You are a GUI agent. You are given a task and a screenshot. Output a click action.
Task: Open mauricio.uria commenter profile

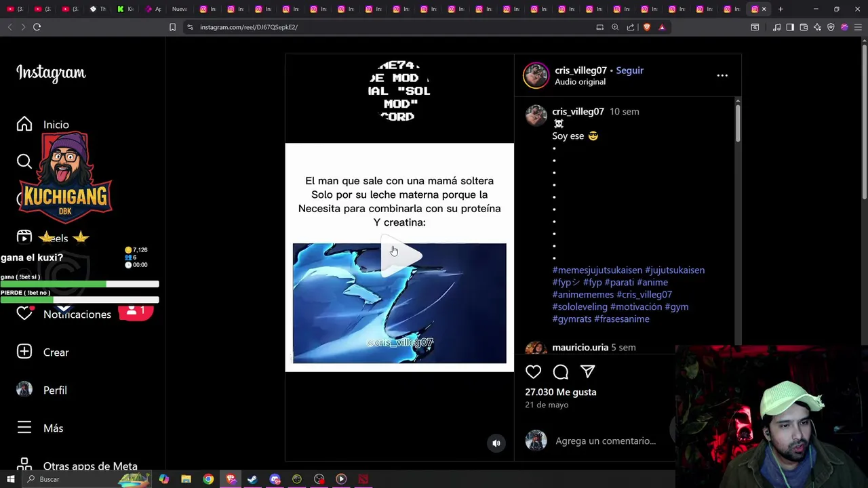pos(580,347)
